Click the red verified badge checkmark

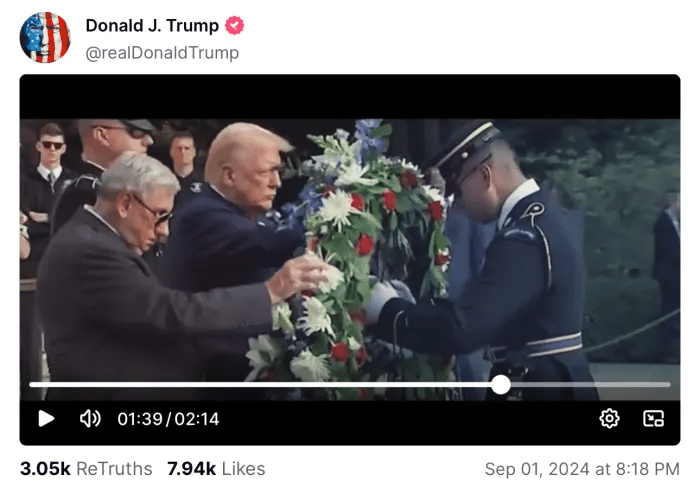[234, 25]
